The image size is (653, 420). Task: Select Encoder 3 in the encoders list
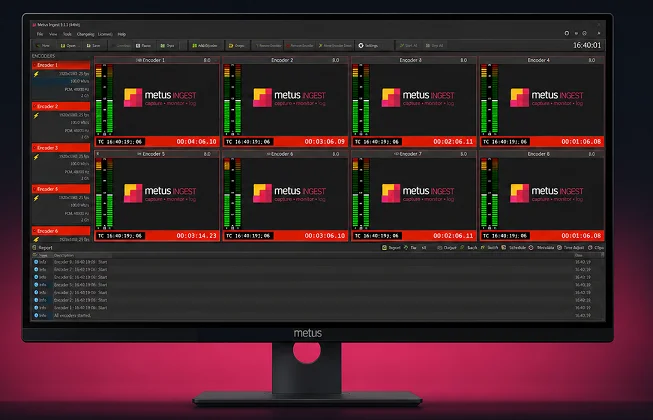point(61,148)
